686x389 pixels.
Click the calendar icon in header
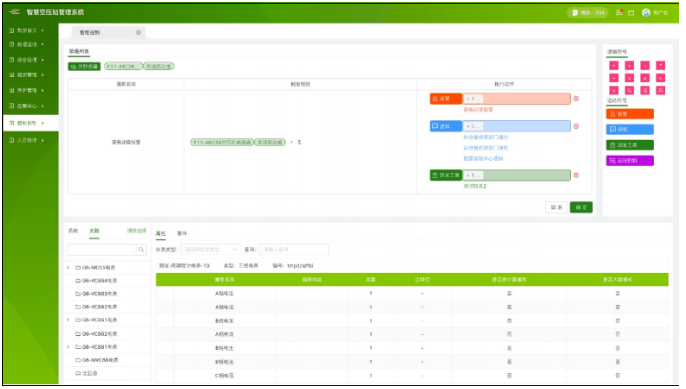click(631, 13)
